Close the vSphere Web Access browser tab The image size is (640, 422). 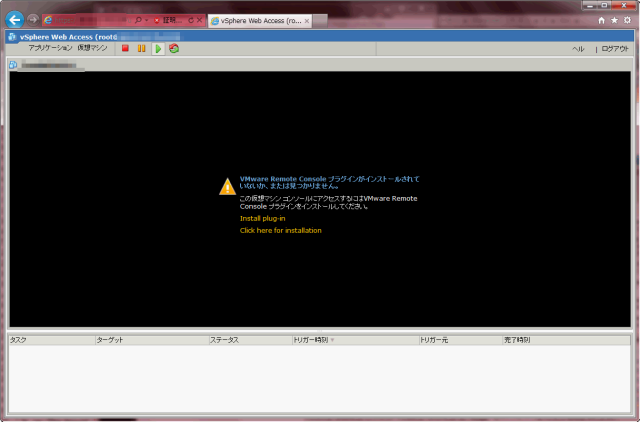(x=307, y=20)
